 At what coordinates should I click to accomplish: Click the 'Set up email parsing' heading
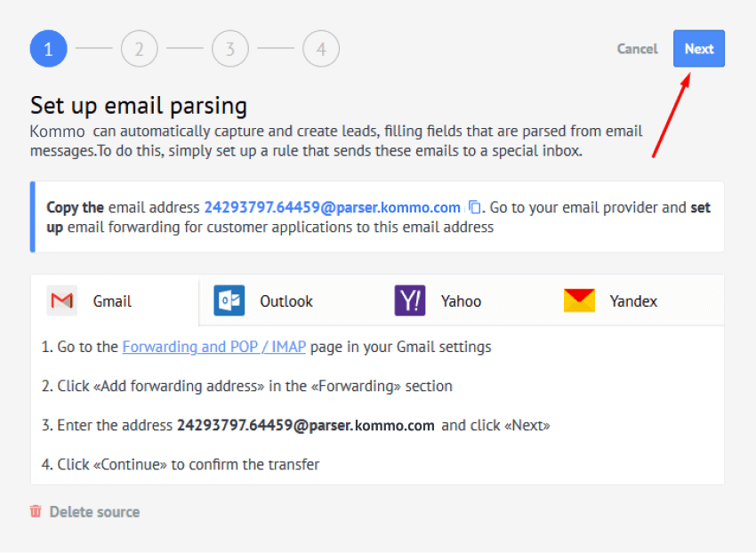click(139, 105)
